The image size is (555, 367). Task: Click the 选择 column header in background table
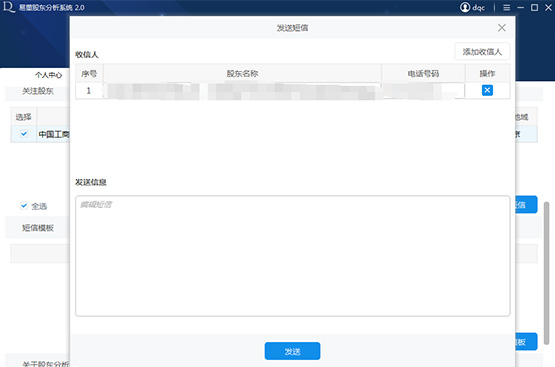(x=23, y=117)
